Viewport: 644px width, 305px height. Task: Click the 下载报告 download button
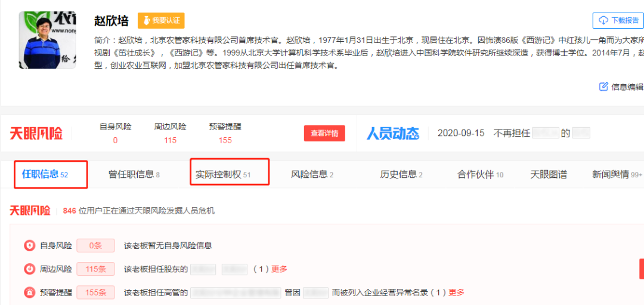pyautogui.click(x=618, y=20)
